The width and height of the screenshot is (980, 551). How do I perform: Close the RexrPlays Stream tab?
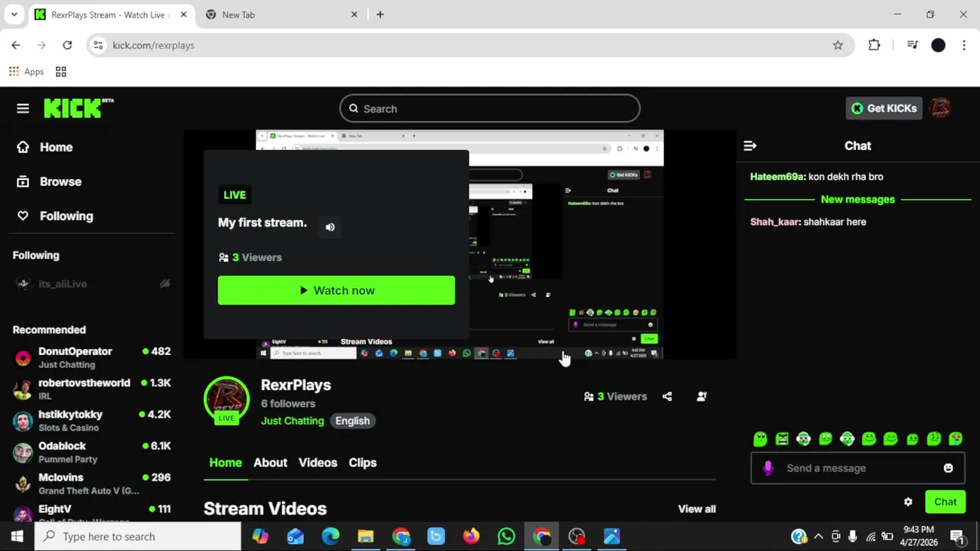tap(184, 15)
